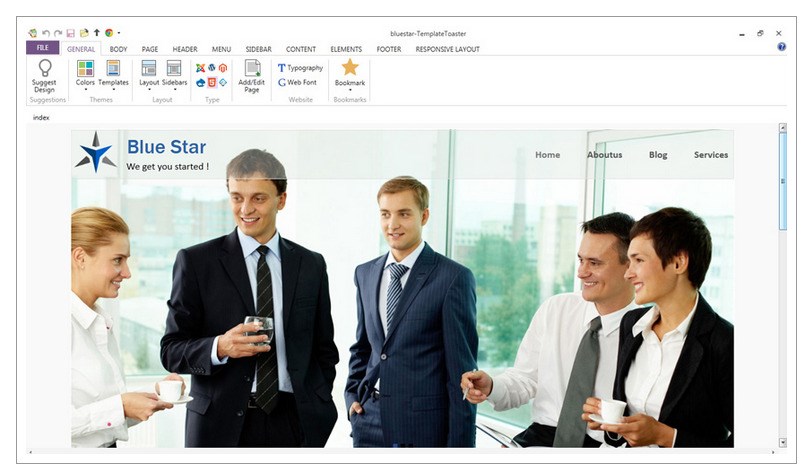Open the purple FILE menu
The image size is (811, 473).
click(x=42, y=48)
